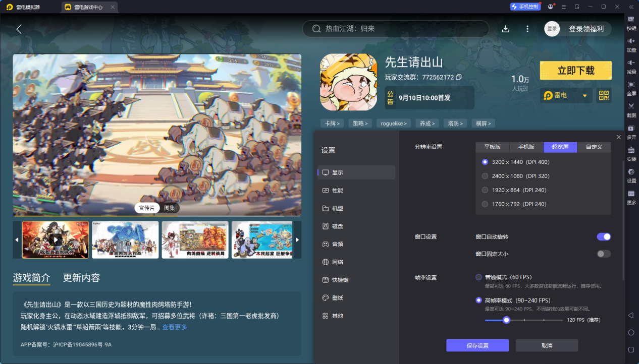Open the 养成 > tag
Viewport: 639px width, 364px height.
tap(427, 123)
